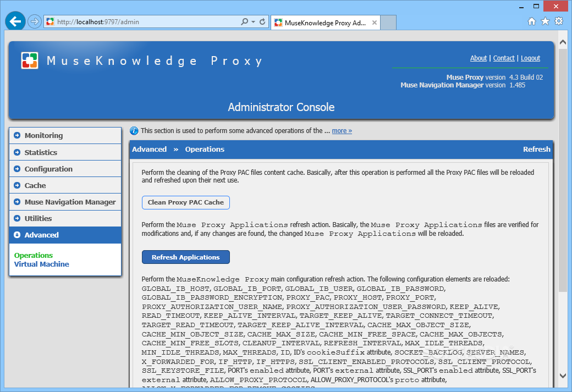
Task: Select the MuseKnowledge Proxy Ad... browser tab
Action: 326,23
